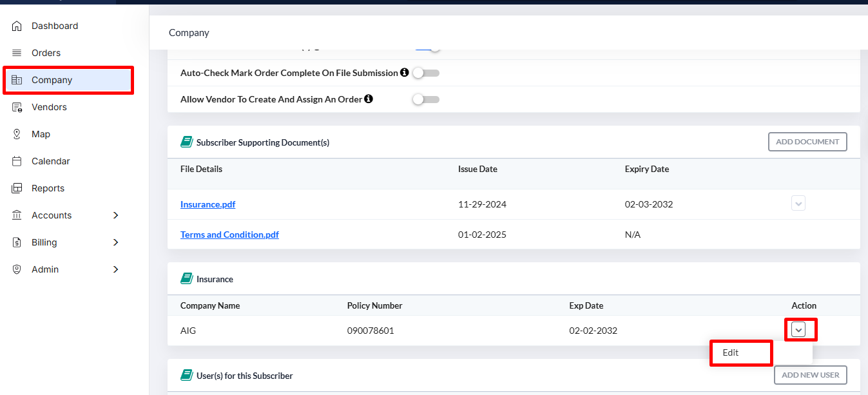Image resolution: width=868 pixels, height=395 pixels.
Task: Open the Dashboard from the sidebar
Action: click(15, 26)
